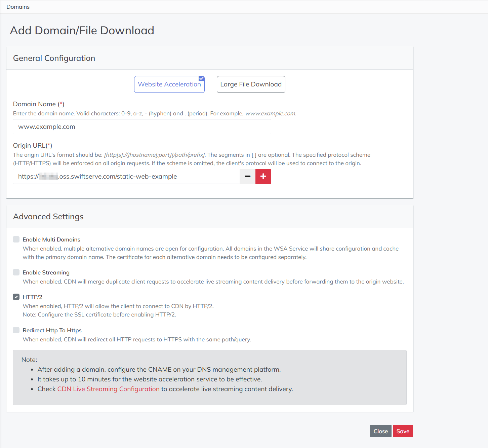
Task: Disable the HTTP/2 checkbox
Action: point(16,297)
